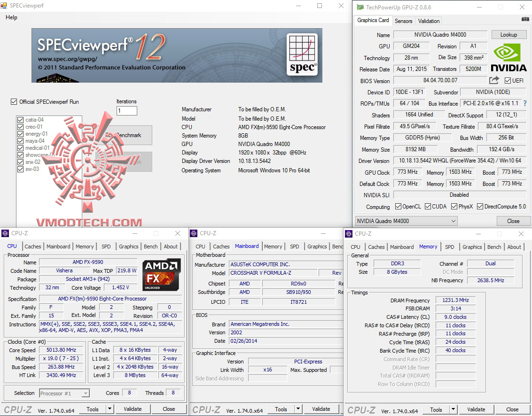This screenshot has height=416, width=532.
Task: Toggle the Official SPECviewperf Run checkbox
Action: coord(14,102)
